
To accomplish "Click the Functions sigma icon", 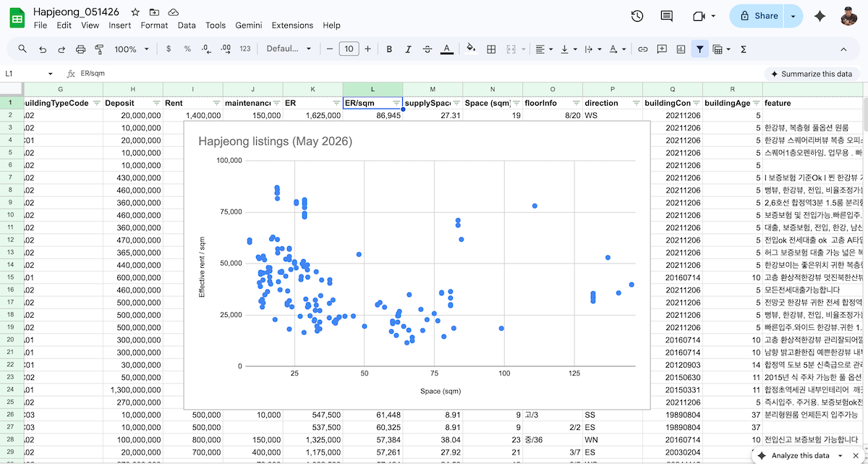I will [x=744, y=49].
